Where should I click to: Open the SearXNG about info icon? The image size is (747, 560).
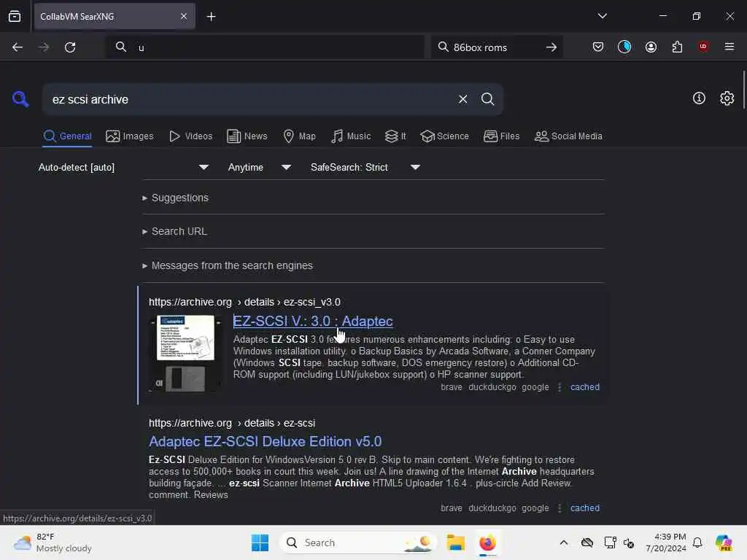(699, 98)
